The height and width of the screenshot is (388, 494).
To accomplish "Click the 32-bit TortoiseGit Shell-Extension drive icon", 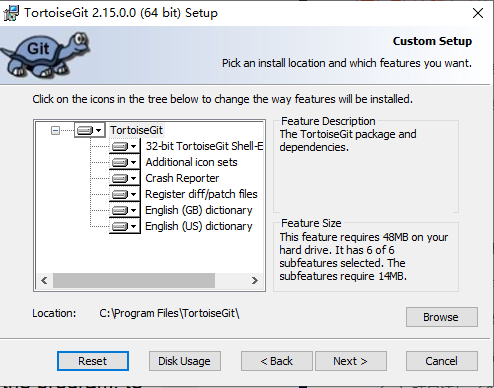I will 120,146.
